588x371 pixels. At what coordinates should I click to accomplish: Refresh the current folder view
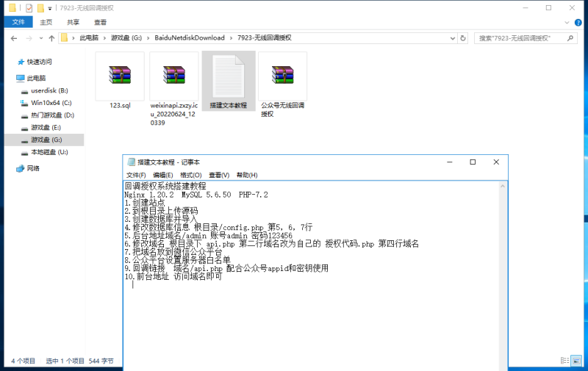click(463, 38)
